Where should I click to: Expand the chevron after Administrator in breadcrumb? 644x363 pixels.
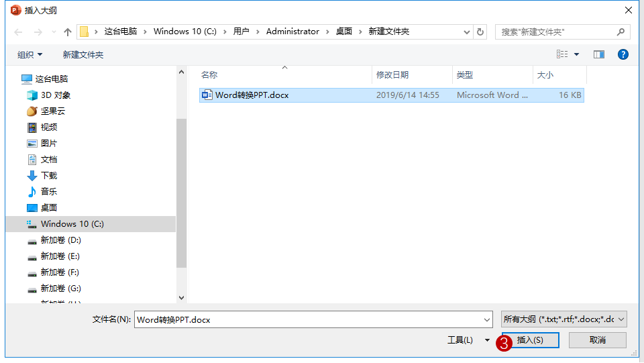click(x=327, y=32)
